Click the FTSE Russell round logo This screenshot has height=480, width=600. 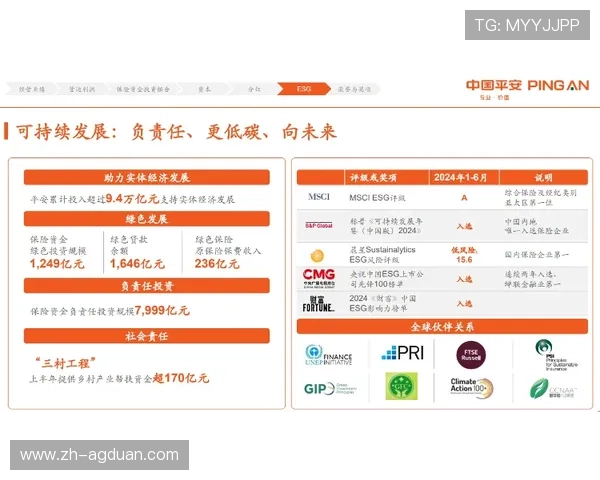pyautogui.click(x=471, y=355)
